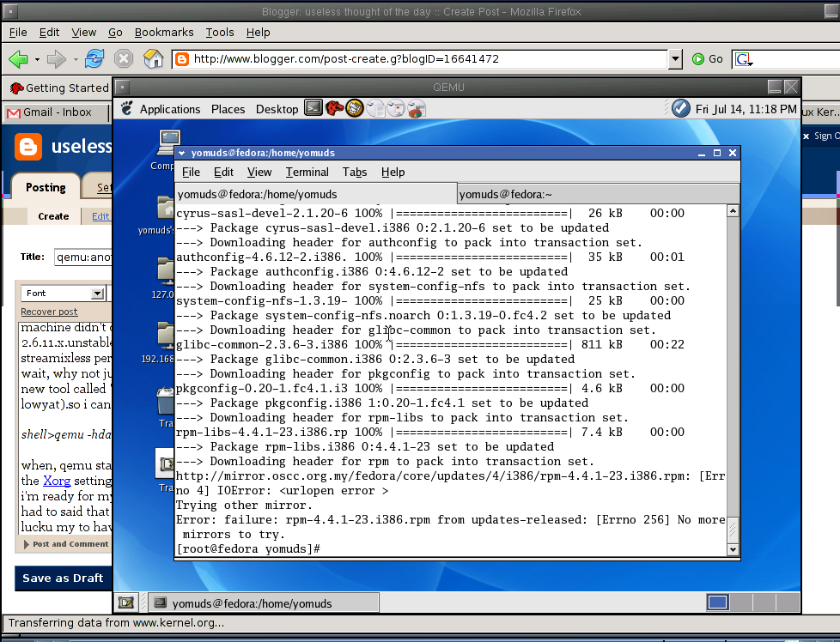The image size is (840, 642).
Task: Click the Save as Draft button
Action: click(x=64, y=578)
